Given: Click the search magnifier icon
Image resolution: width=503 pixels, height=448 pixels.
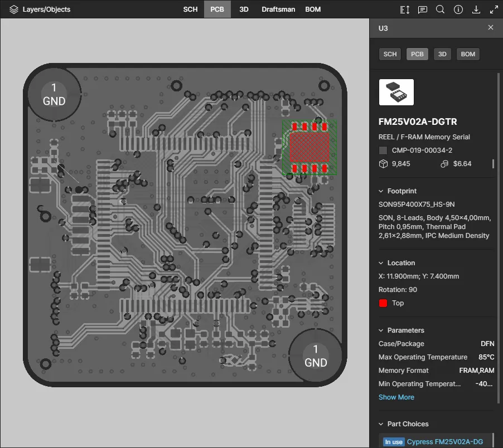Looking at the screenshot, I should coord(440,9).
